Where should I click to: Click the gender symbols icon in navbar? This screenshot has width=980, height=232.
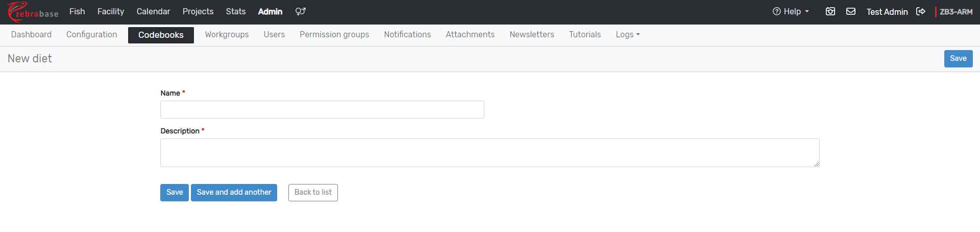click(x=300, y=12)
